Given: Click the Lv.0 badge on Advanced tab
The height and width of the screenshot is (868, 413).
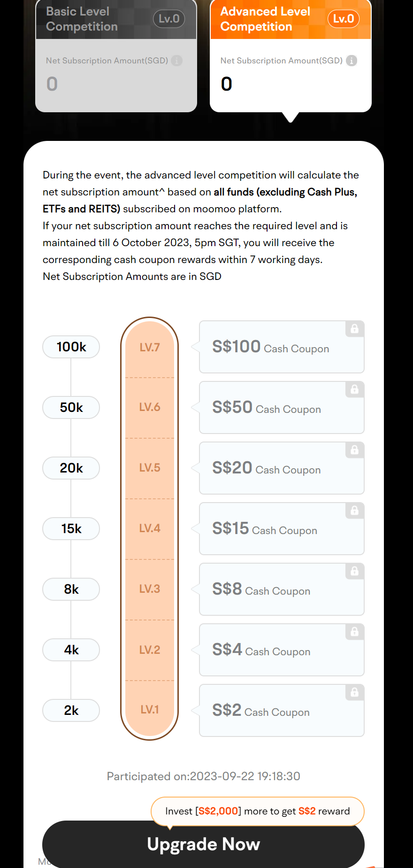Looking at the screenshot, I should point(344,19).
